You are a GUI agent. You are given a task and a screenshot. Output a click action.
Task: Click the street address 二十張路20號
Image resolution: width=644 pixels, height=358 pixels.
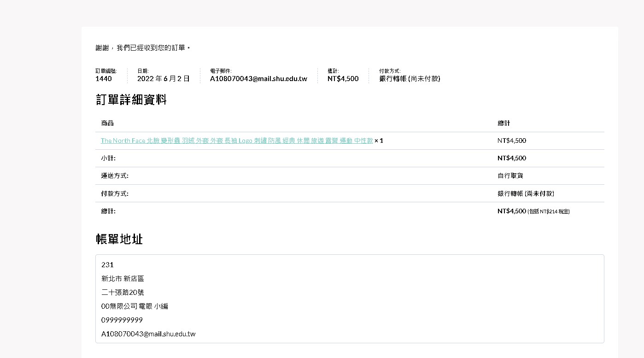[x=123, y=293]
